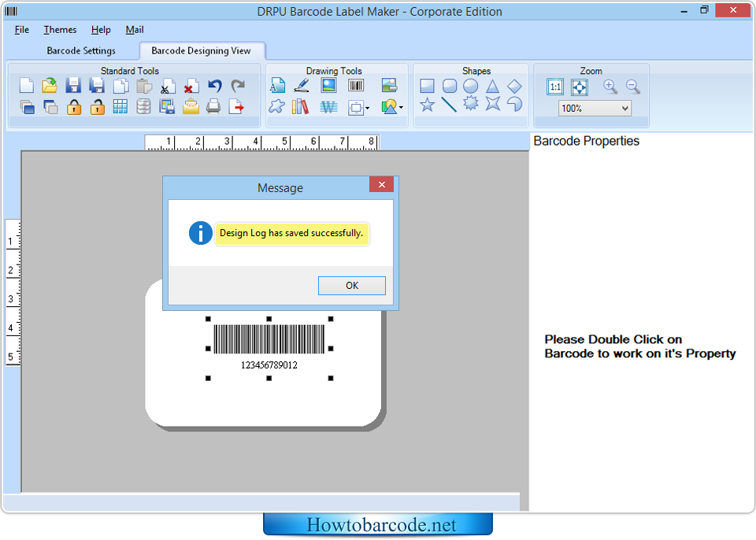The image size is (756, 540).
Task: Select the Signature pen tool
Action: (x=302, y=85)
